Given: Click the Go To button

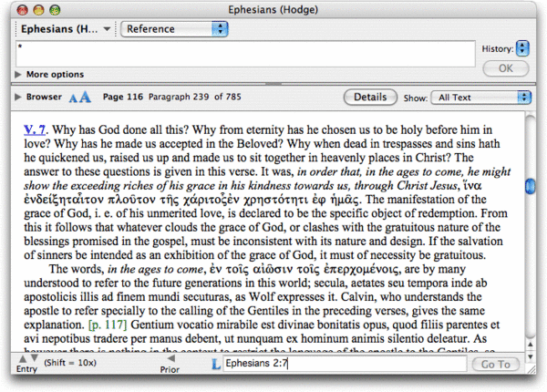Looking at the screenshot, I should [496, 365].
